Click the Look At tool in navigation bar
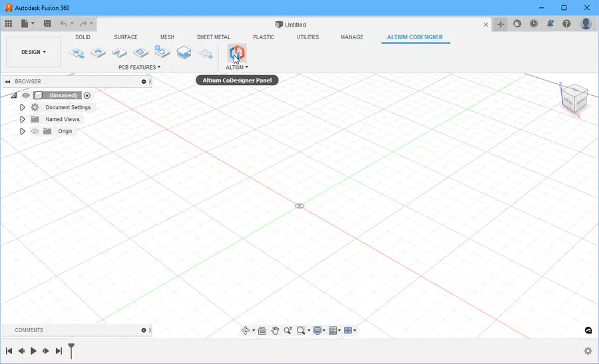The image size is (599, 364). coord(262,331)
